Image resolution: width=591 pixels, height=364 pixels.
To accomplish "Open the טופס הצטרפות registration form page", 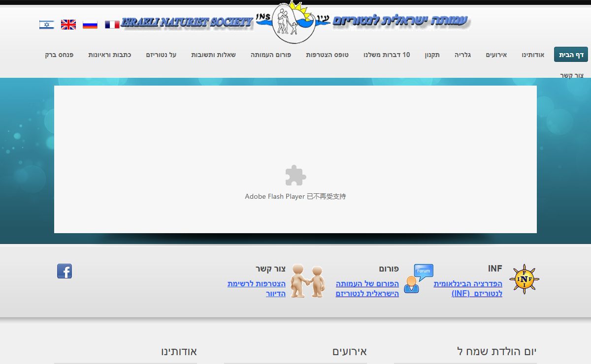I will [x=327, y=55].
